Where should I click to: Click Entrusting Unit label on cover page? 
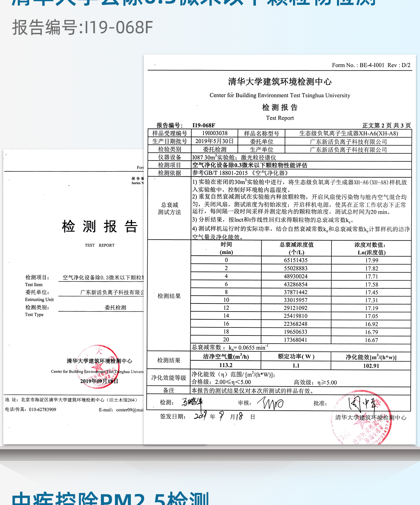[x=39, y=300]
